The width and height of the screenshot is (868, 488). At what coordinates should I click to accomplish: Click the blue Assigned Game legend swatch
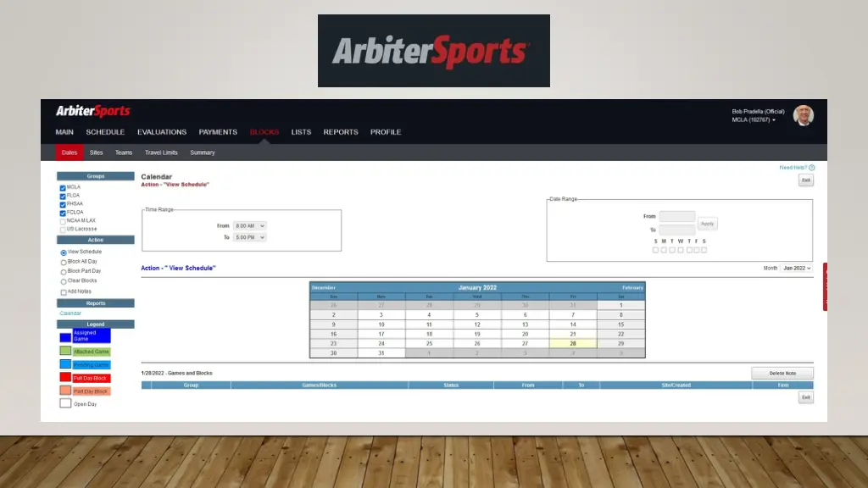pos(65,335)
